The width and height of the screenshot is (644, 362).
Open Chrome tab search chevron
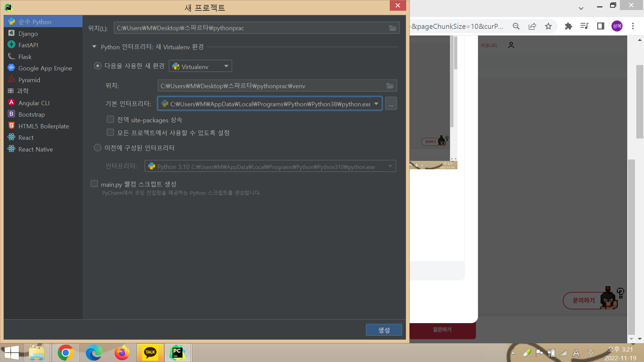(581, 8)
